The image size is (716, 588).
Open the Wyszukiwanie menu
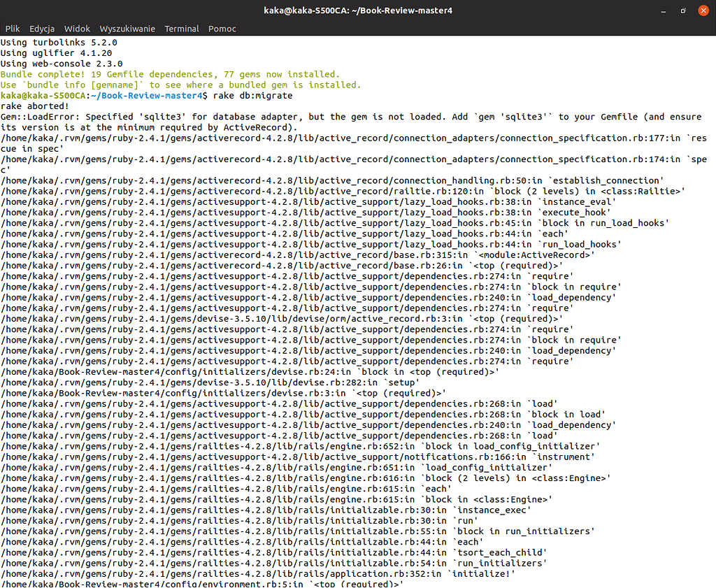(127, 29)
